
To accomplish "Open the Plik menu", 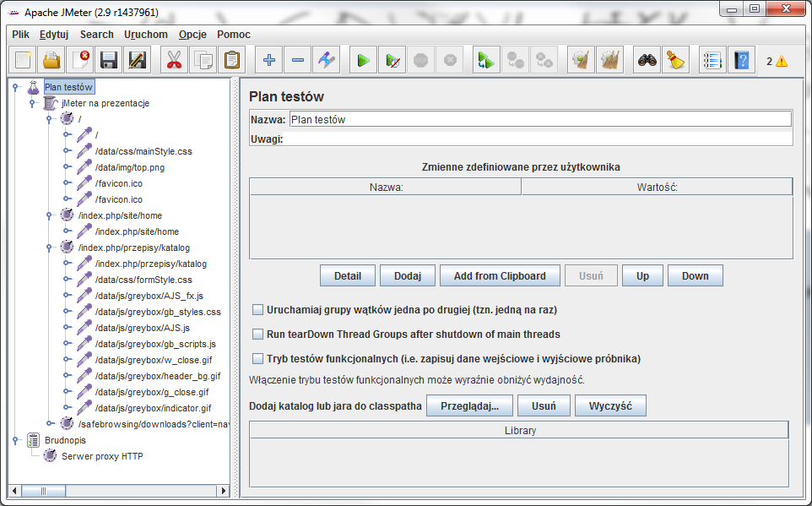I will point(21,35).
